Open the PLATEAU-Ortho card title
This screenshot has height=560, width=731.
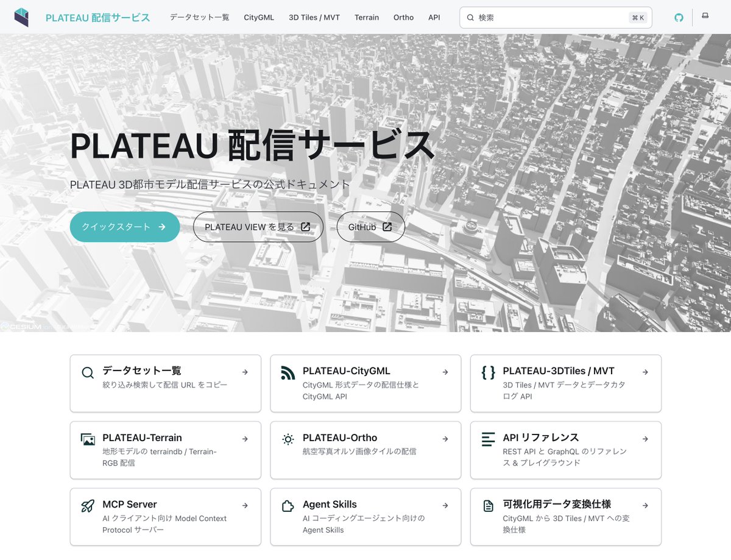[x=340, y=438]
